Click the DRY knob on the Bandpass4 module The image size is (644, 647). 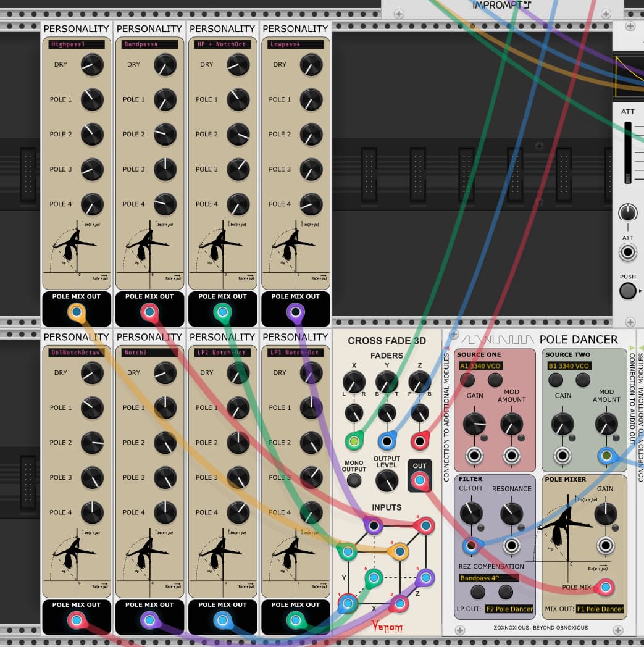tap(165, 64)
